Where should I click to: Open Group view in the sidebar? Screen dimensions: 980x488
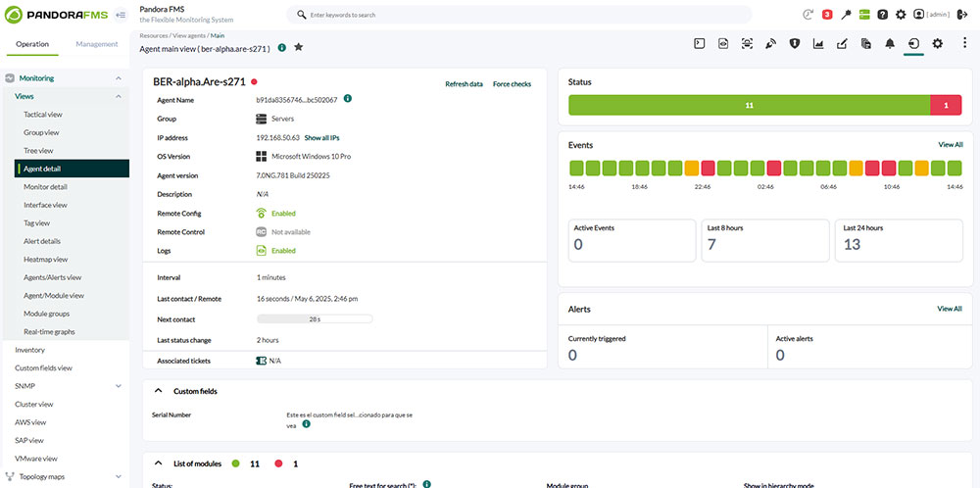tap(41, 132)
